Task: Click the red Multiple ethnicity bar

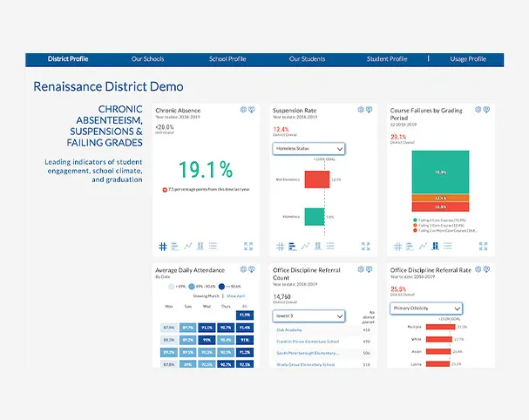Action: coord(441,327)
